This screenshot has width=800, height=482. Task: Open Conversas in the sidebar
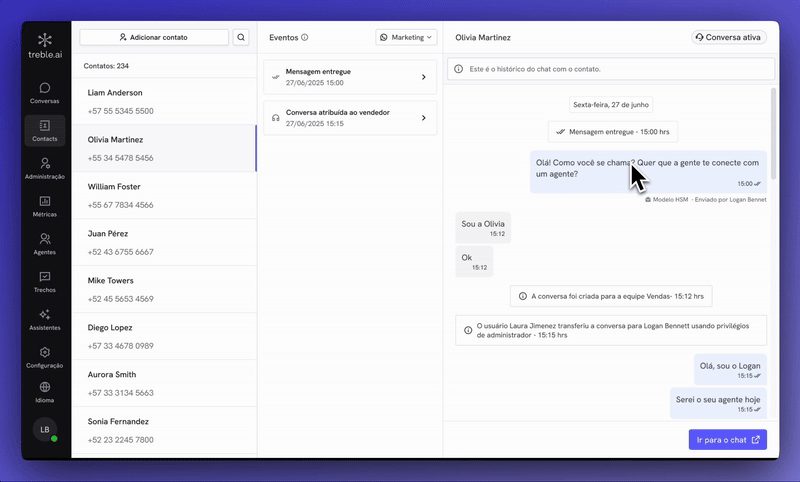[45, 93]
